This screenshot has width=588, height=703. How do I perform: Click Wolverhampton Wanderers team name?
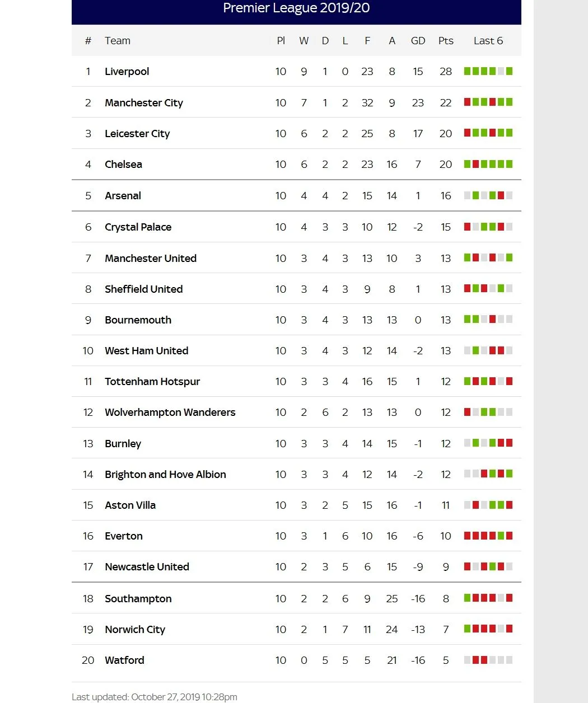[x=170, y=413]
